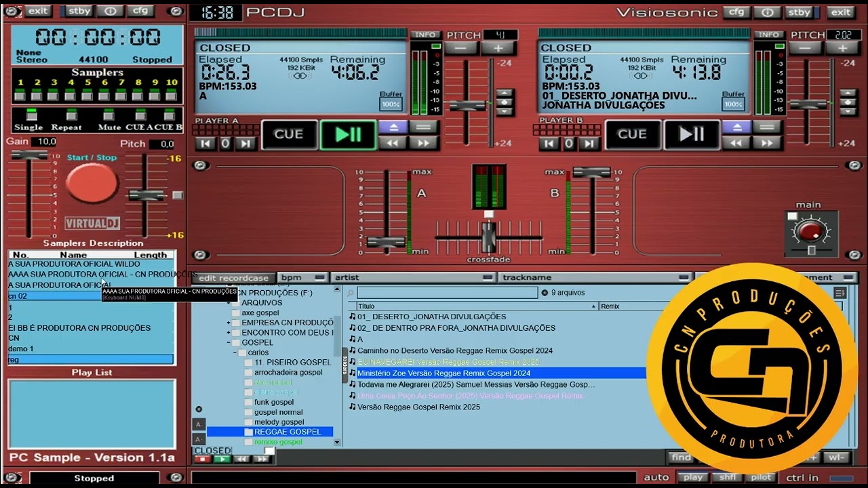Click stby beside the Visiosonic logo
The image size is (868, 488).
[x=800, y=12]
